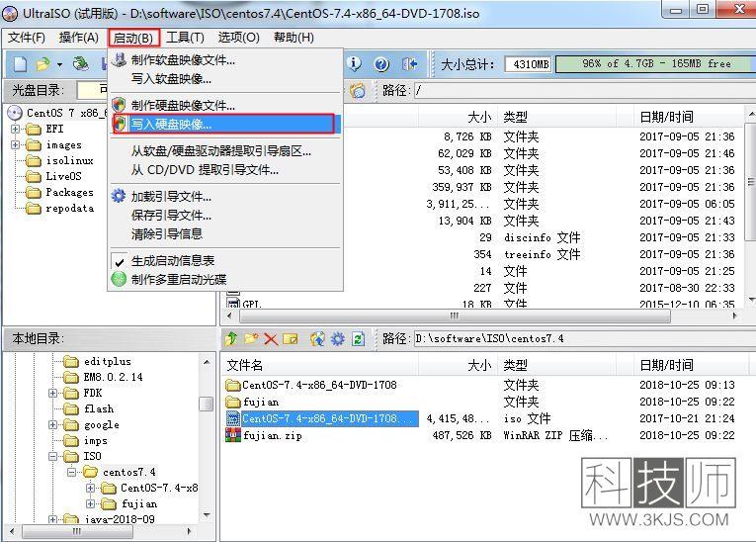The height and width of the screenshot is (542, 756).
Task: Collapse the centos7.4 folder node
Action: coord(72,472)
